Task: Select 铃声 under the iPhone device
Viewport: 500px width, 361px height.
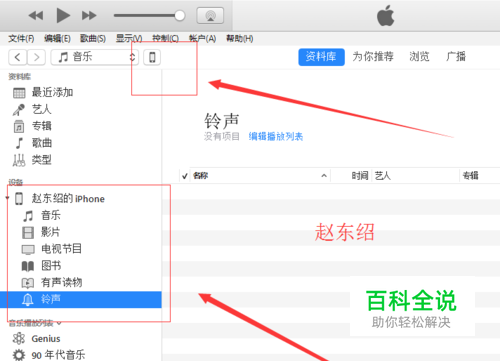Action: pyautogui.click(x=81, y=299)
